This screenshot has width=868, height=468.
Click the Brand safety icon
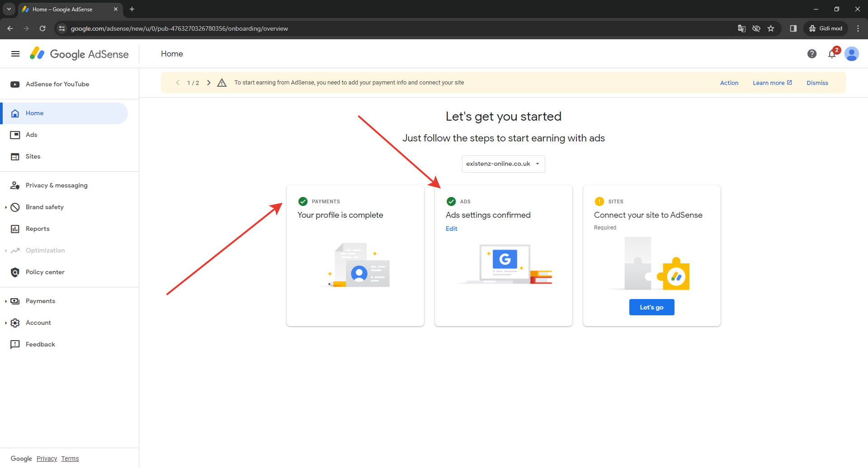(15, 207)
